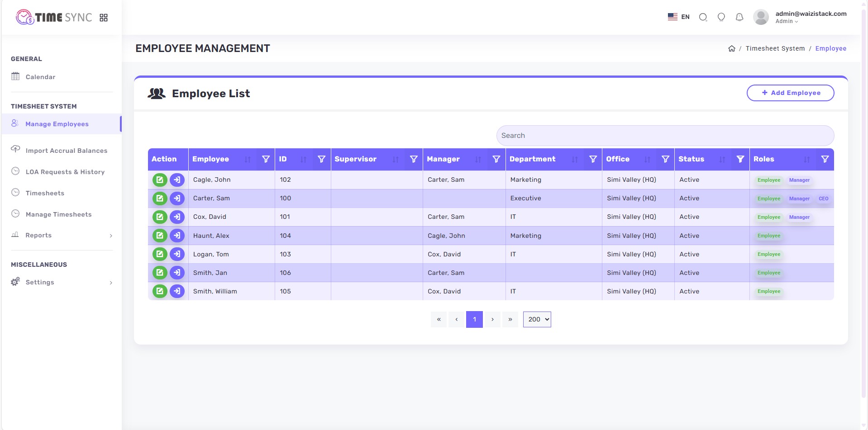Click the login-as icon for Cox, David

click(177, 217)
